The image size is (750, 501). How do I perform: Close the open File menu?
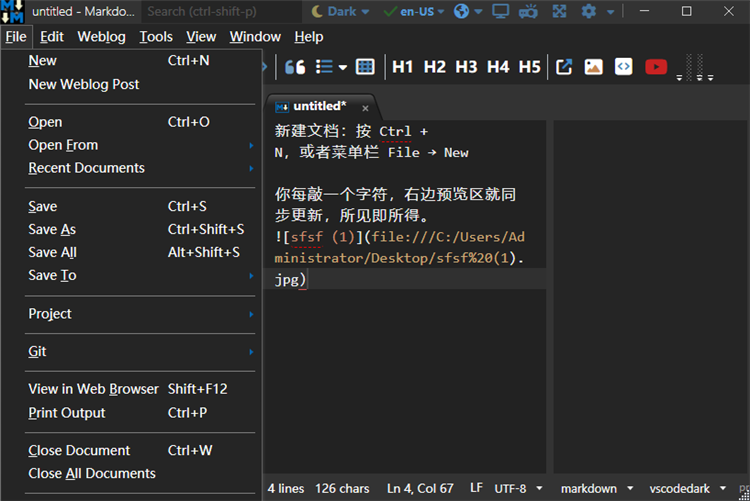pyautogui.click(x=16, y=37)
